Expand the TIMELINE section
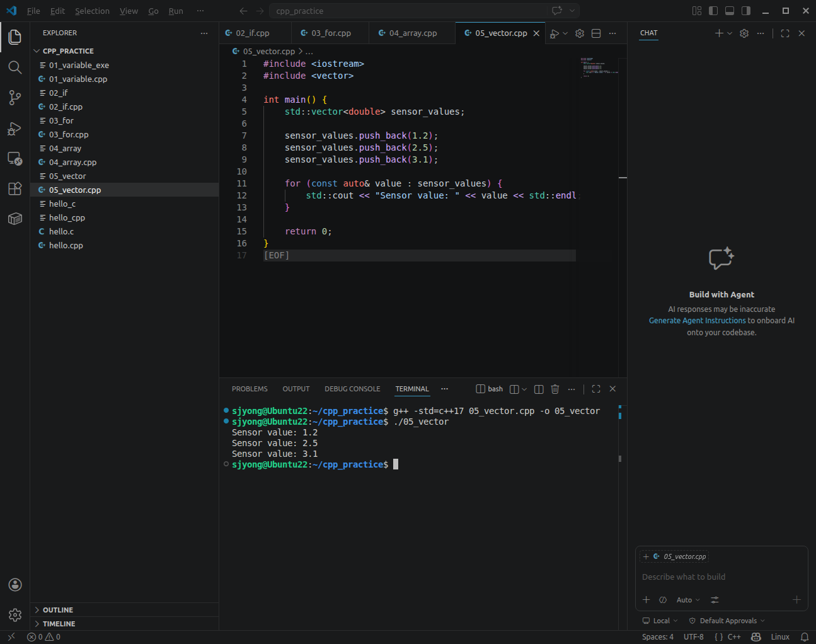The height and width of the screenshot is (644, 816). pos(124,624)
